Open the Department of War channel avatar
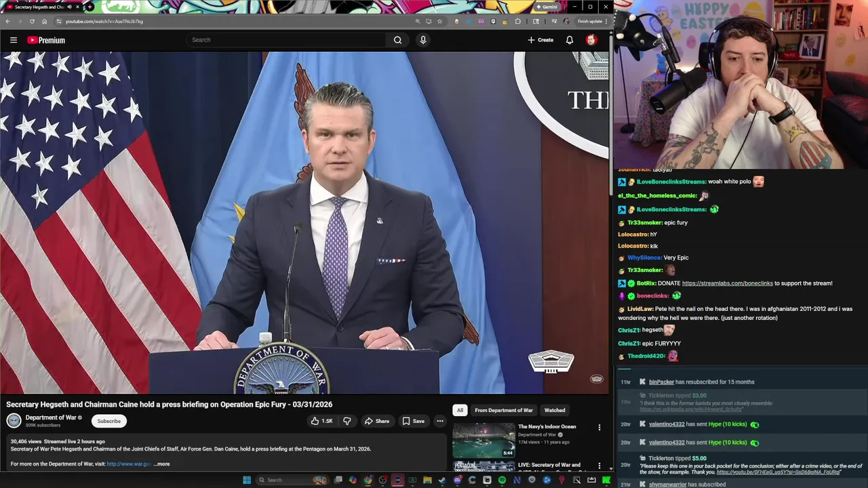This screenshot has width=868, height=488. (x=14, y=421)
